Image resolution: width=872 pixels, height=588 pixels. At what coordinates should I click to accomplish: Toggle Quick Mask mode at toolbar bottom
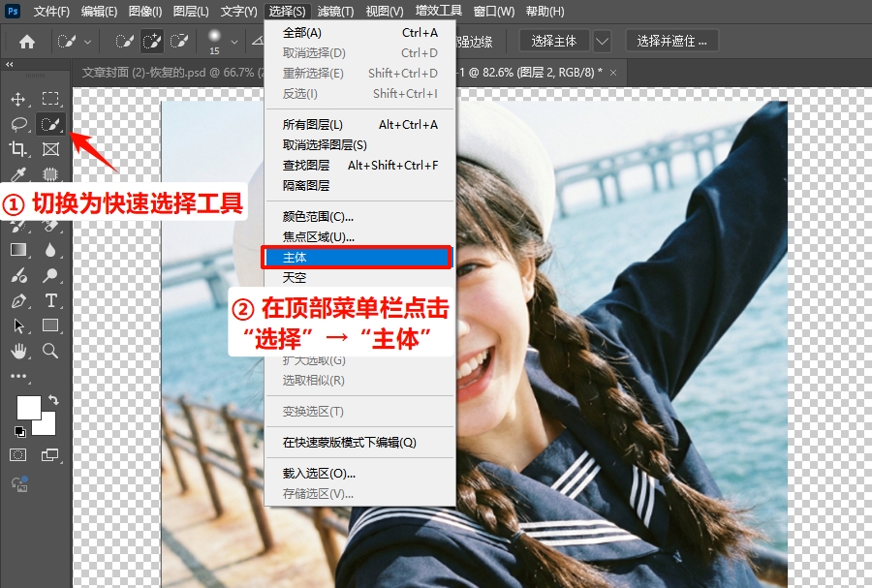[x=18, y=454]
